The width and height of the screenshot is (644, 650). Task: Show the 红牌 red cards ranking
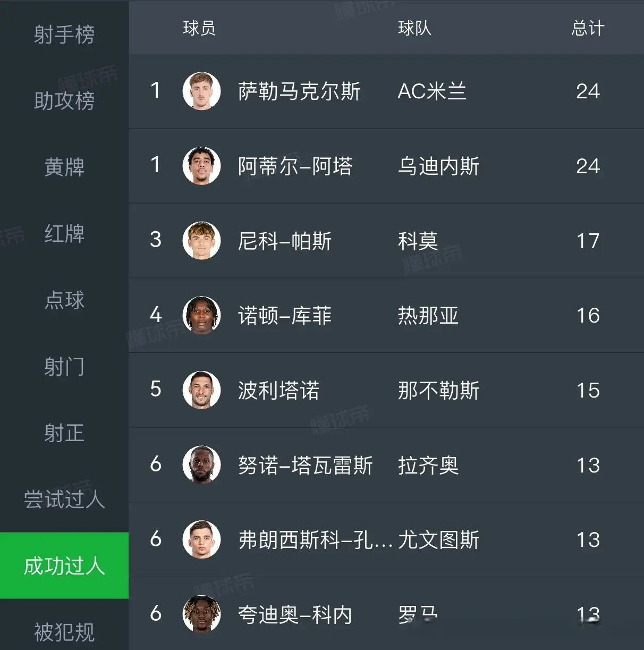(64, 233)
